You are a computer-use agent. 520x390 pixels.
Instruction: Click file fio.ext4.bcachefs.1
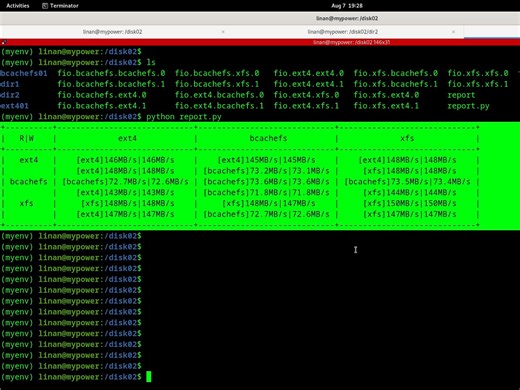(x=219, y=106)
